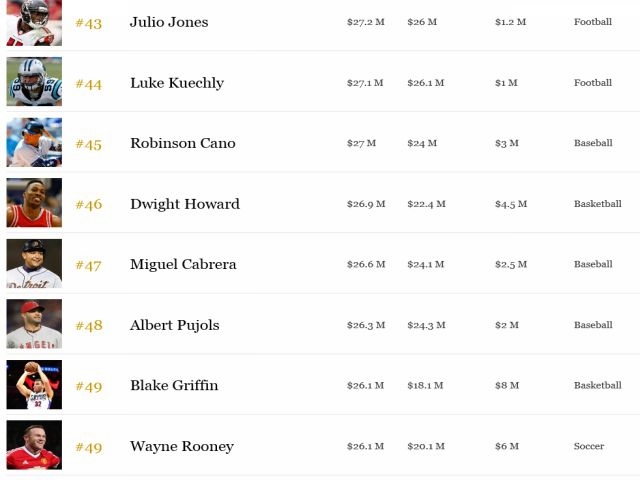Visit Dwight Howard's name link
The width and height of the screenshot is (640, 480).
[185, 204]
